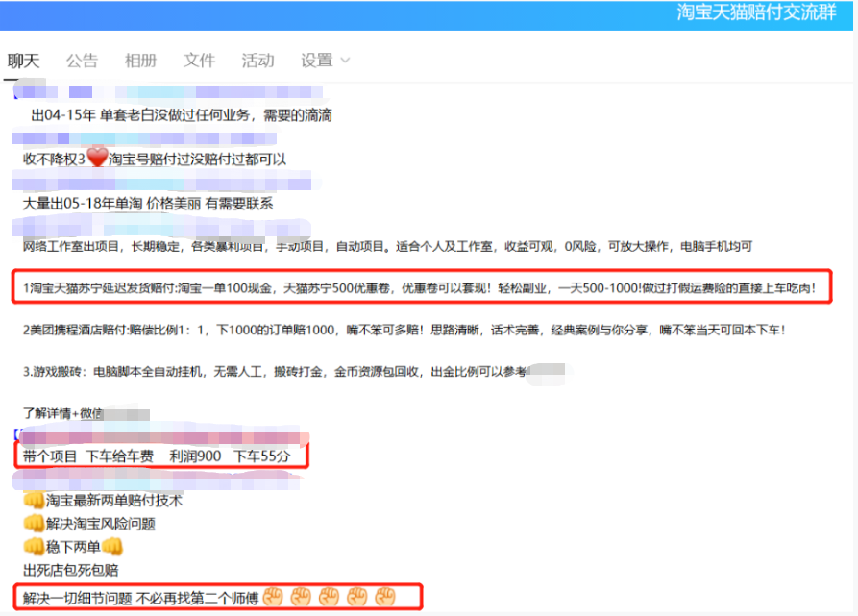
Task: Open the 设置 tab
Action: [x=317, y=61]
